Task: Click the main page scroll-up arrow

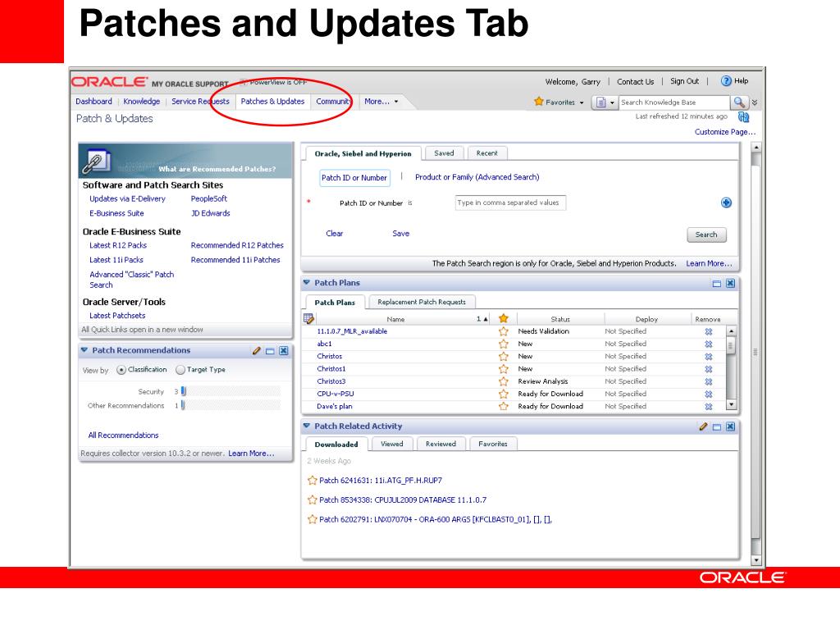Action: click(756, 148)
